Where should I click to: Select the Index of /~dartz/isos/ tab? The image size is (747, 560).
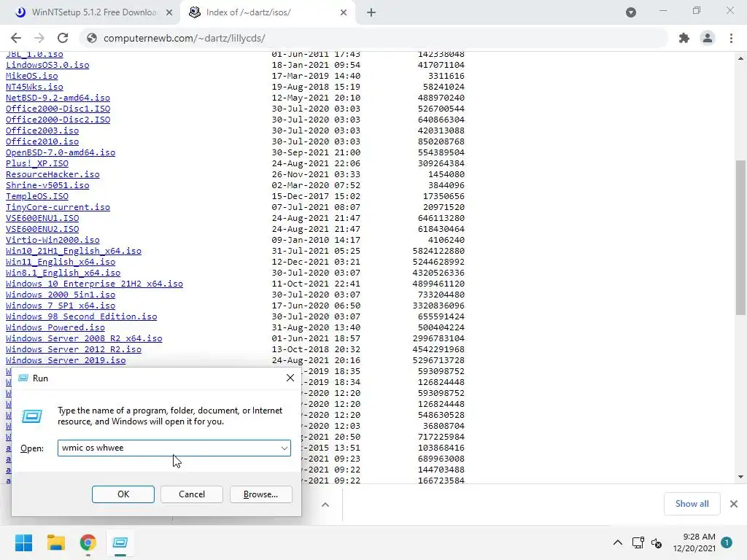coord(267,12)
